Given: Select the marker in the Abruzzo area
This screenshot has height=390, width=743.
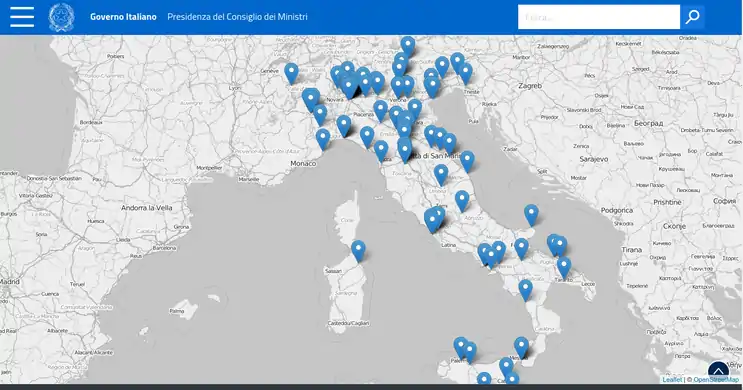Looking at the screenshot, I should [x=462, y=201].
